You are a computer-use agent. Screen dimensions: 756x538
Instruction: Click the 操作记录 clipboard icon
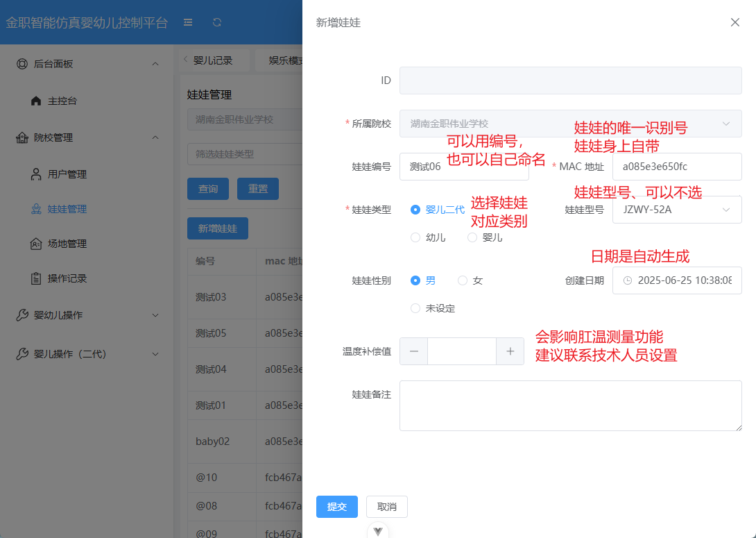pyautogui.click(x=35, y=278)
